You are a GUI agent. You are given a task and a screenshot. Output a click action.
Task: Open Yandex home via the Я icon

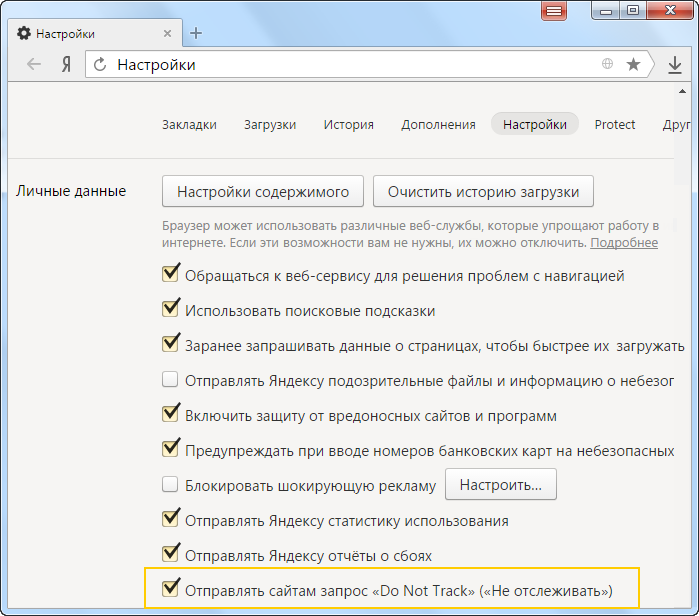[x=66, y=65]
